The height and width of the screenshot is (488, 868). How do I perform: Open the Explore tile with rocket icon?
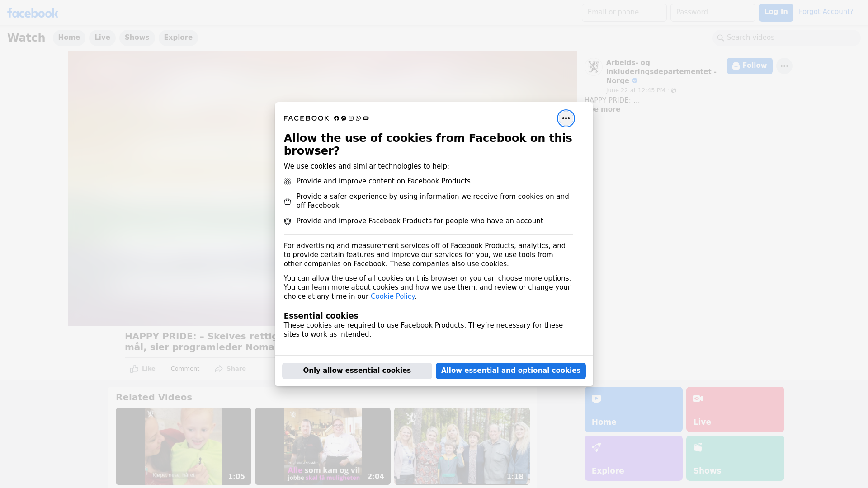[633, 458]
